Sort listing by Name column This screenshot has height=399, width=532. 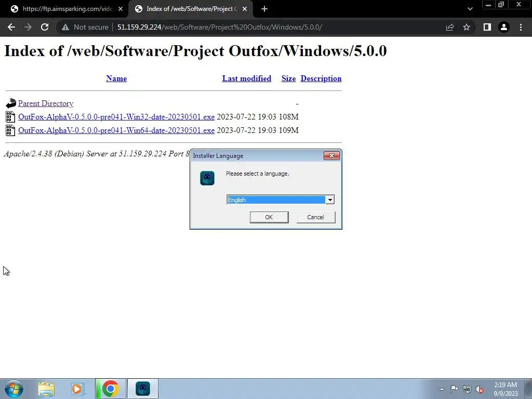point(116,78)
